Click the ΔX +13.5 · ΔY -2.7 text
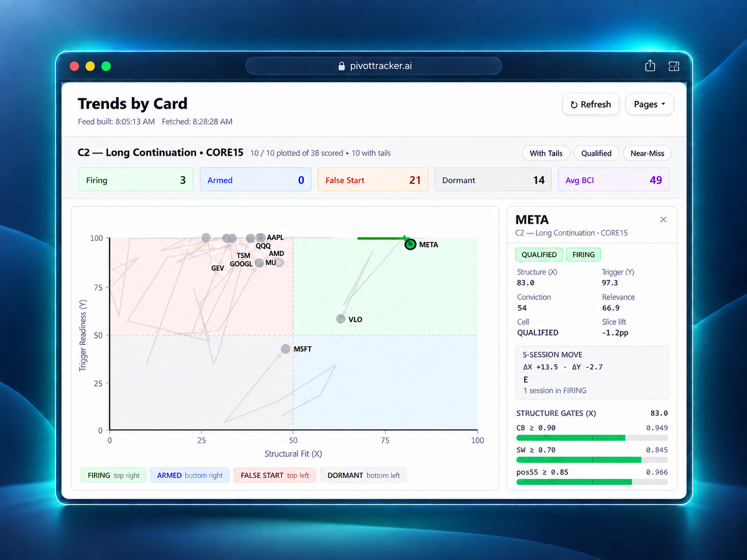This screenshot has width=747, height=560. pyautogui.click(x=563, y=367)
